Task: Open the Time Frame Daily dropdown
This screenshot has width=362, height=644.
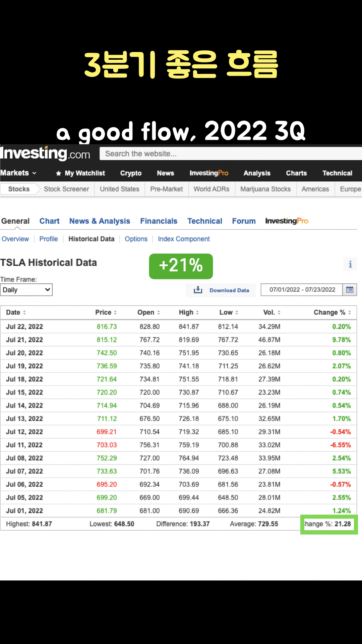Action: click(x=26, y=290)
